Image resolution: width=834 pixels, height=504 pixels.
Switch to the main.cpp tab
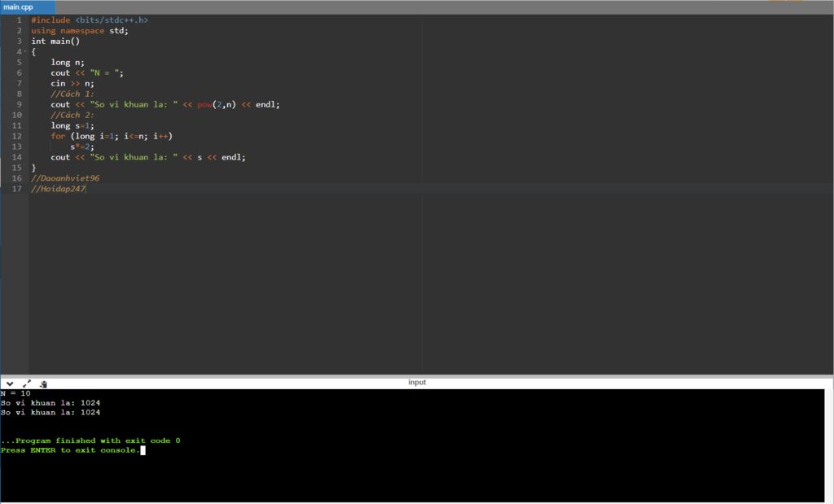[28, 7]
